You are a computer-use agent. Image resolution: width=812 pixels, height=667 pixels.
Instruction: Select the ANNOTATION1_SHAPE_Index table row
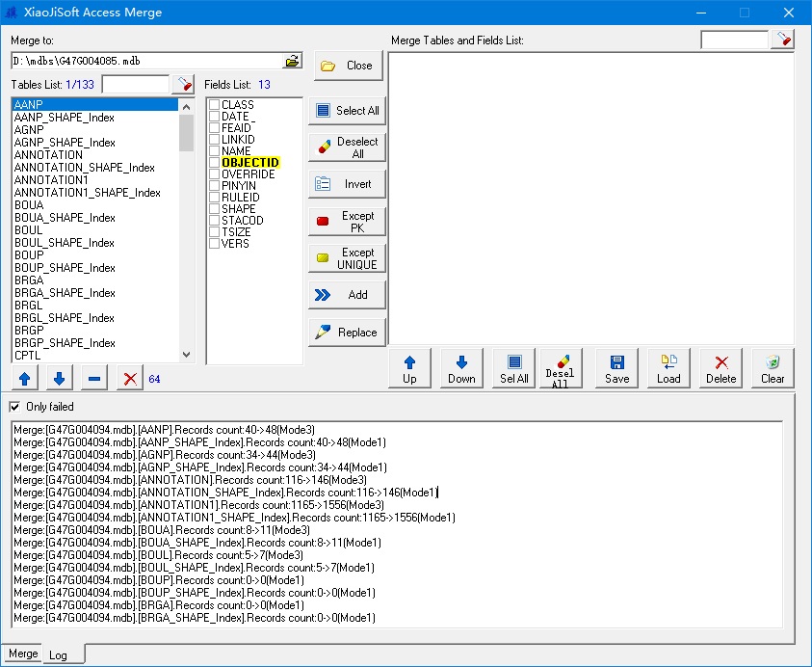[94, 192]
